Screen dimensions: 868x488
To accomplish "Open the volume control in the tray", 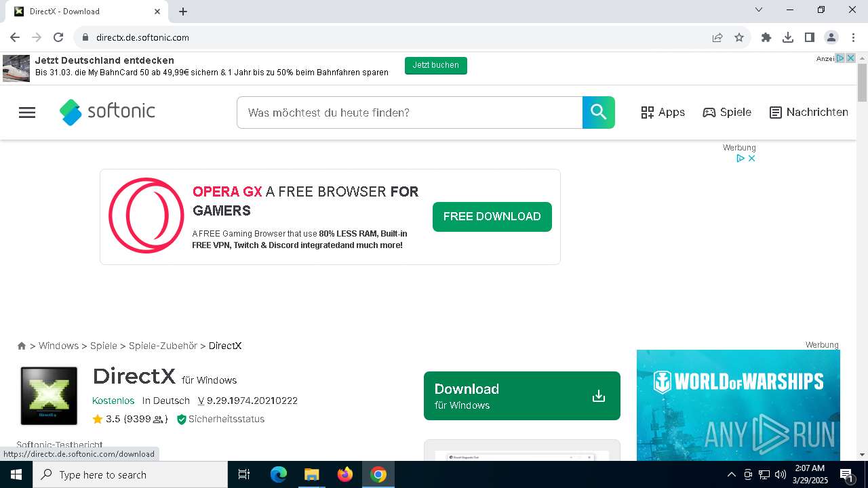I will click(x=780, y=474).
